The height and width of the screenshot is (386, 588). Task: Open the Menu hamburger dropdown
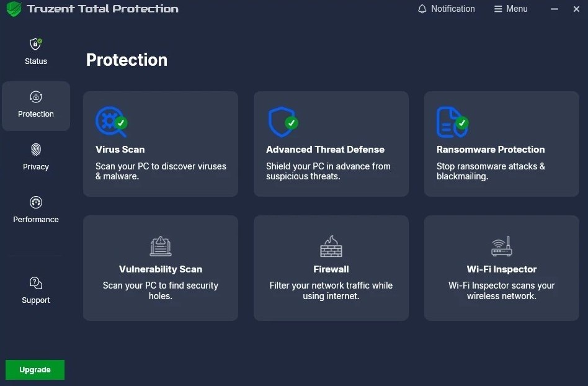510,9
